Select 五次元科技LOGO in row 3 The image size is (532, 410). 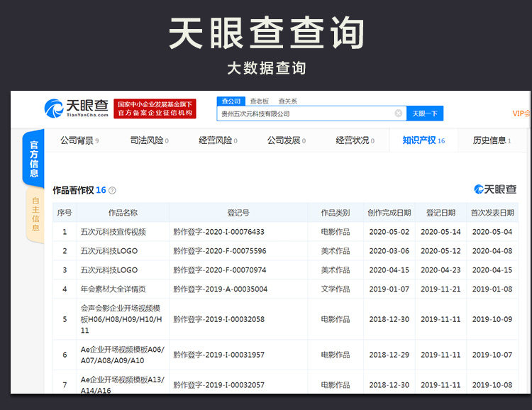pyautogui.click(x=109, y=270)
